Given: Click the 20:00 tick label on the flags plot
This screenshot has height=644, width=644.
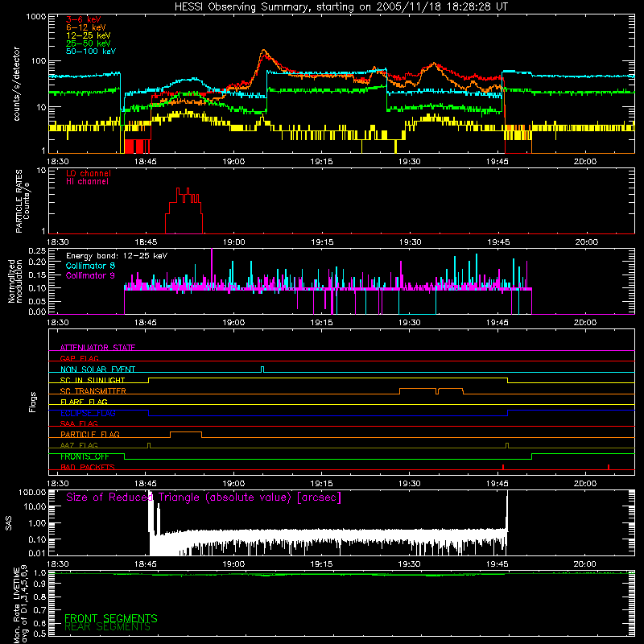Looking at the screenshot, I should coord(585,484).
